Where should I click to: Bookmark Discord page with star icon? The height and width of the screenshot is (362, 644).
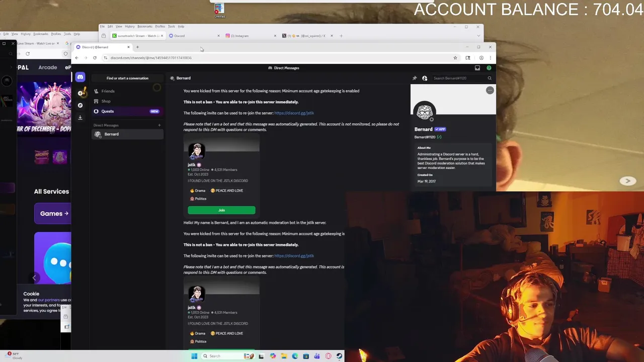coord(455,58)
